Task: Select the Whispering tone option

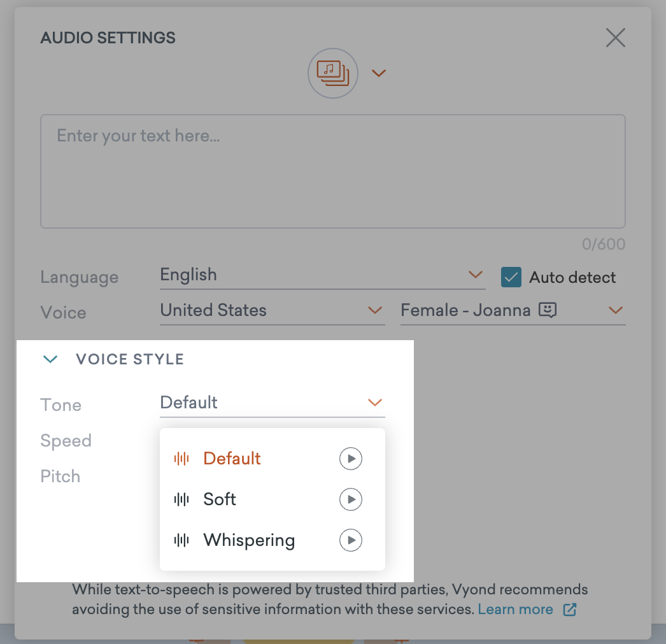Action: coord(249,540)
